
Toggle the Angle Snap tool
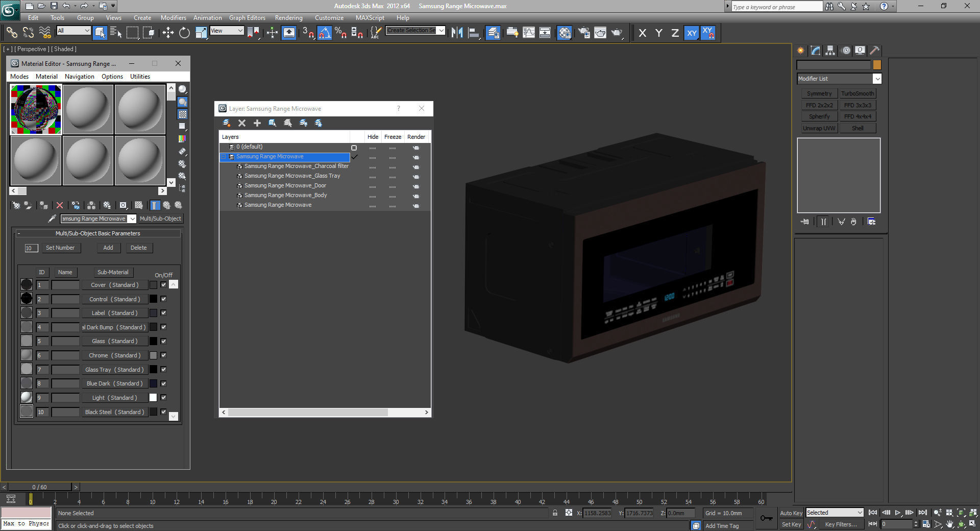click(325, 33)
